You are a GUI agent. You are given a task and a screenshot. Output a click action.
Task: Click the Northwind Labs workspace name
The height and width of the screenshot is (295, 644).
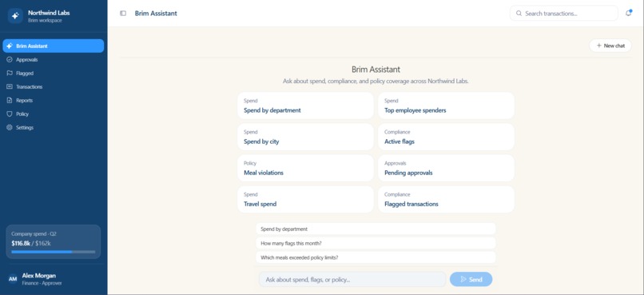click(x=49, y=13)
